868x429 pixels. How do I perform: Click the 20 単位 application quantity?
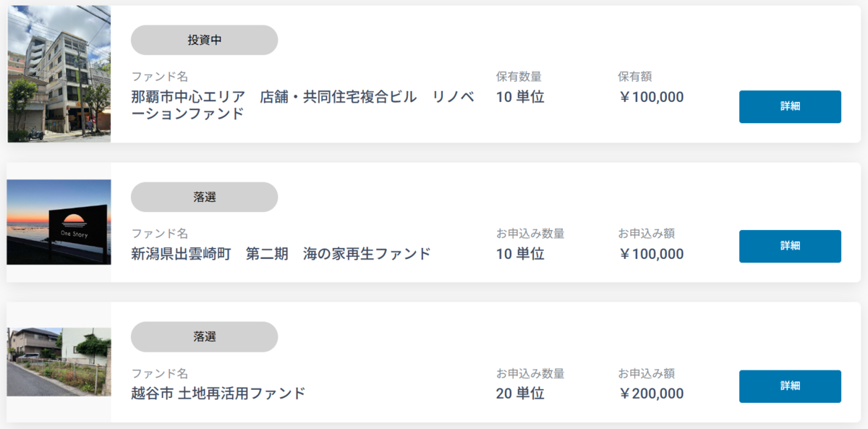click(x=520, y=394)
